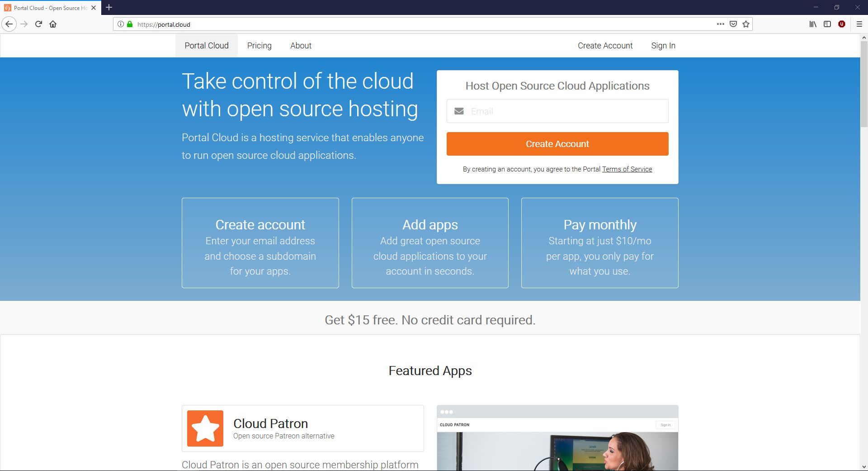Reload the current page
This screenshot has width=868, height=471.
38,24
